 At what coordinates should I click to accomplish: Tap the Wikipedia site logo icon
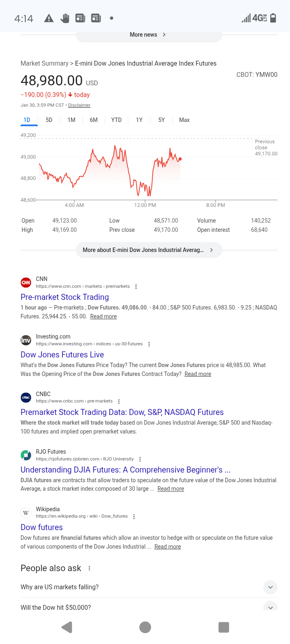tap(26, 513)
